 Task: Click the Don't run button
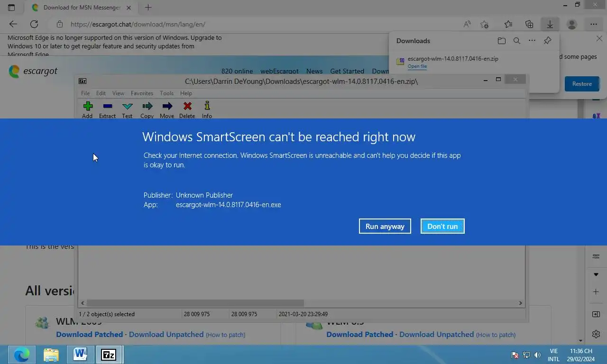point(442,226)
